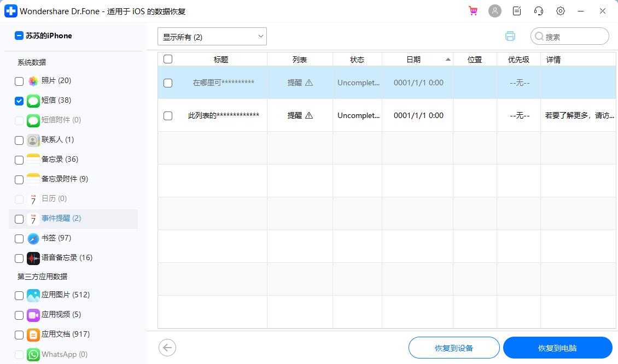The width and height of the screenshot is (618, 364).
Task: Check the 此列表的 reminder row checkbox
Action: tap(168, 116)
